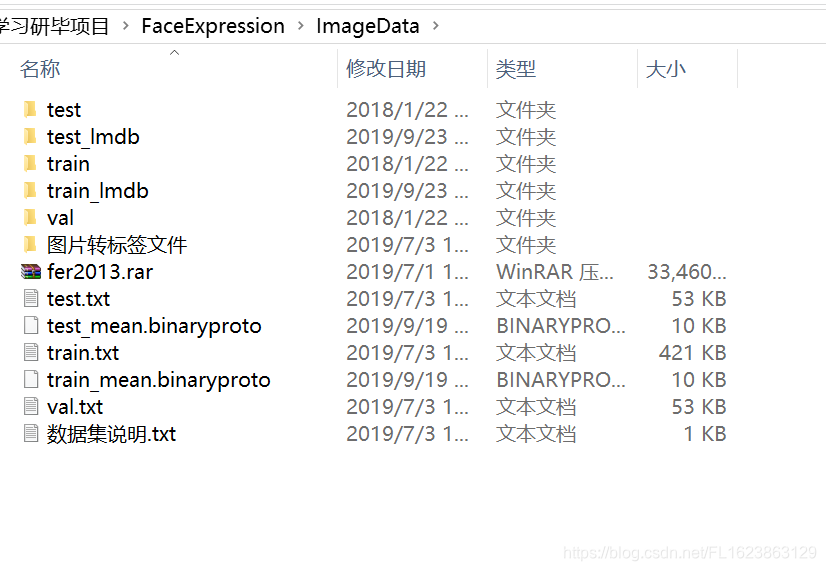Click the train_lmdb folder icon
This screenshot has height=571, width=826.
(31, 191)
